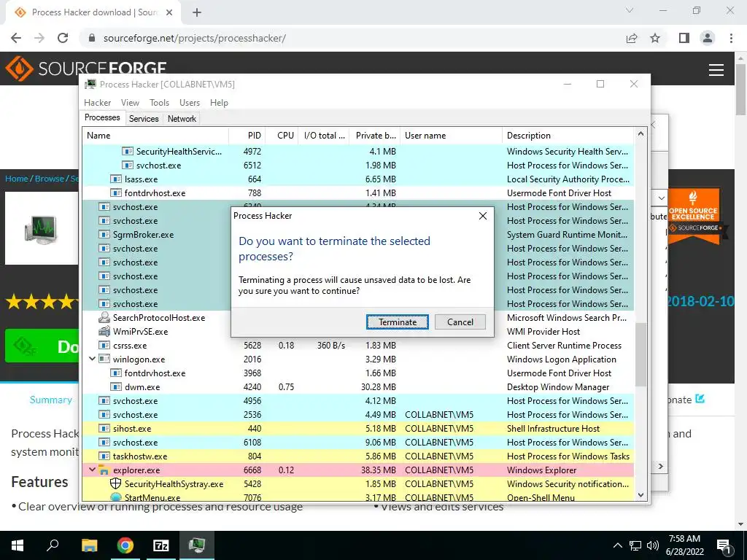Open the Summary tab on SourceForge
Viewport: 747px width, 560px height.
coord(50,400)
